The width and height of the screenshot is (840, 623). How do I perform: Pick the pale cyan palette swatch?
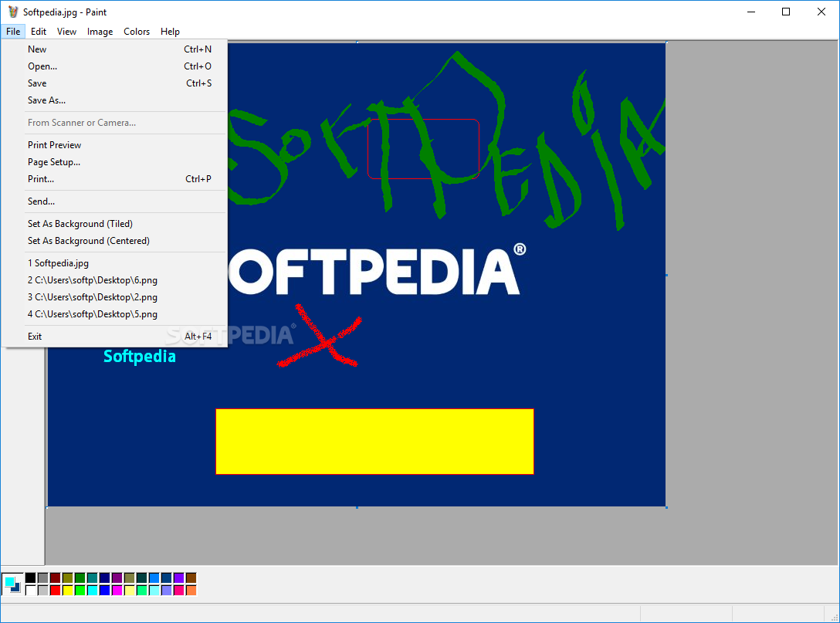154,591
